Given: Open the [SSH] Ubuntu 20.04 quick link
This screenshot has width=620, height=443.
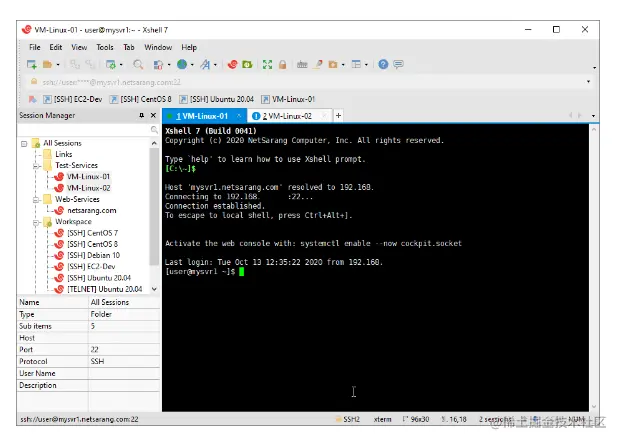Looking at the screenshot, I should tap(217, 99).
